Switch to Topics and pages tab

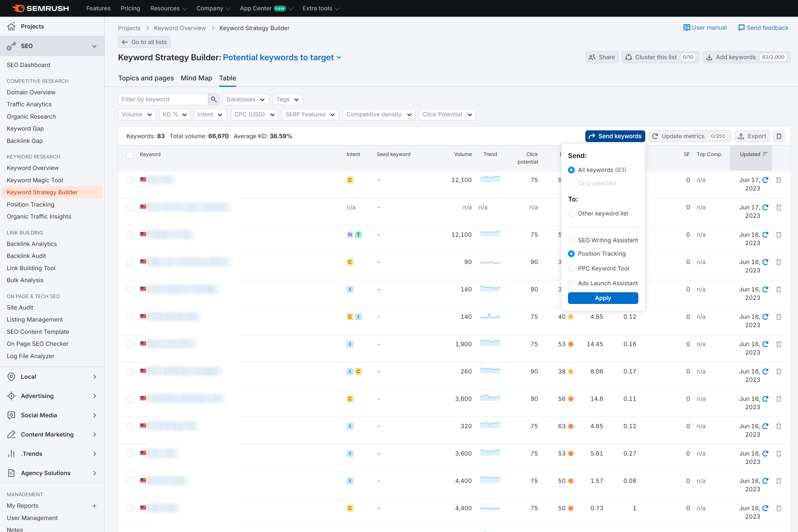146,78
